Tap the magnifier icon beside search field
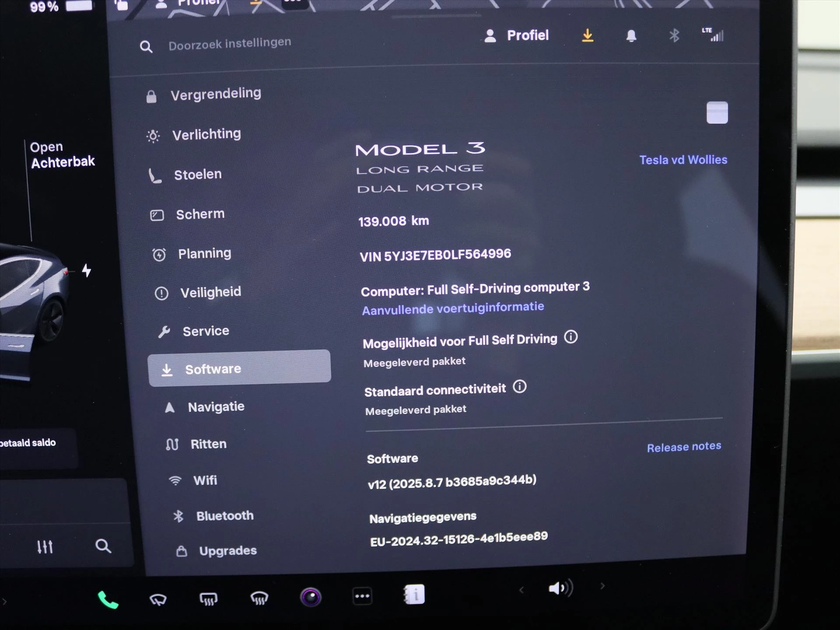Viewport: 840px width, 630px height. click(146, 47)
